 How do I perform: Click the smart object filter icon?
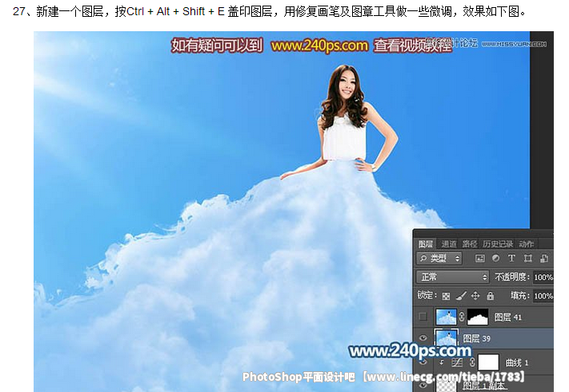click(x=544, y=258)
